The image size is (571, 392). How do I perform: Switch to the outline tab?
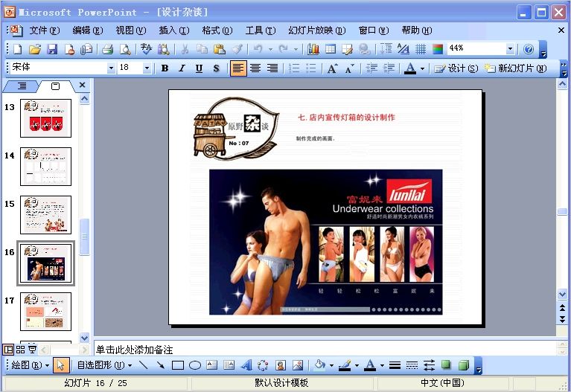coord(22,86)
